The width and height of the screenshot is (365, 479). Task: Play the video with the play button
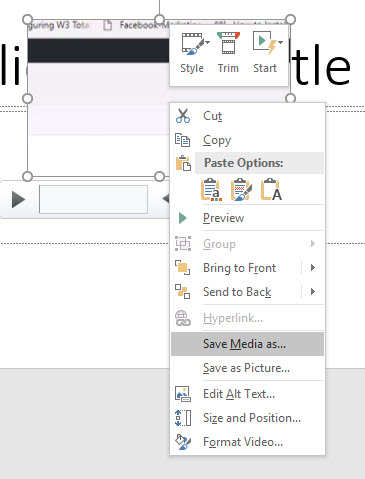(x=18, y=200)
